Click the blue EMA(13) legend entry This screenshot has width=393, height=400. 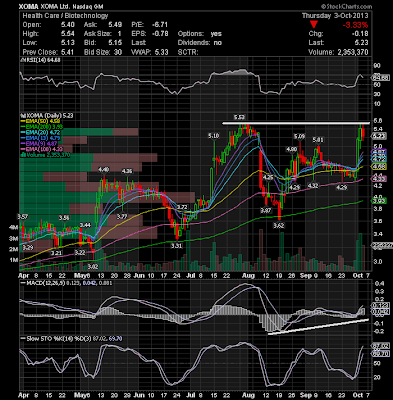pos(40,138)
